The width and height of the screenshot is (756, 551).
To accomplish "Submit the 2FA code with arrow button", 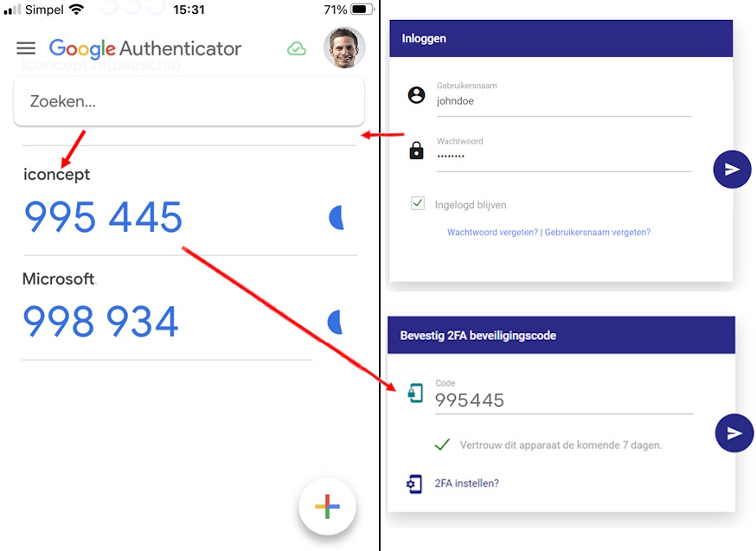I will [734, 433].
